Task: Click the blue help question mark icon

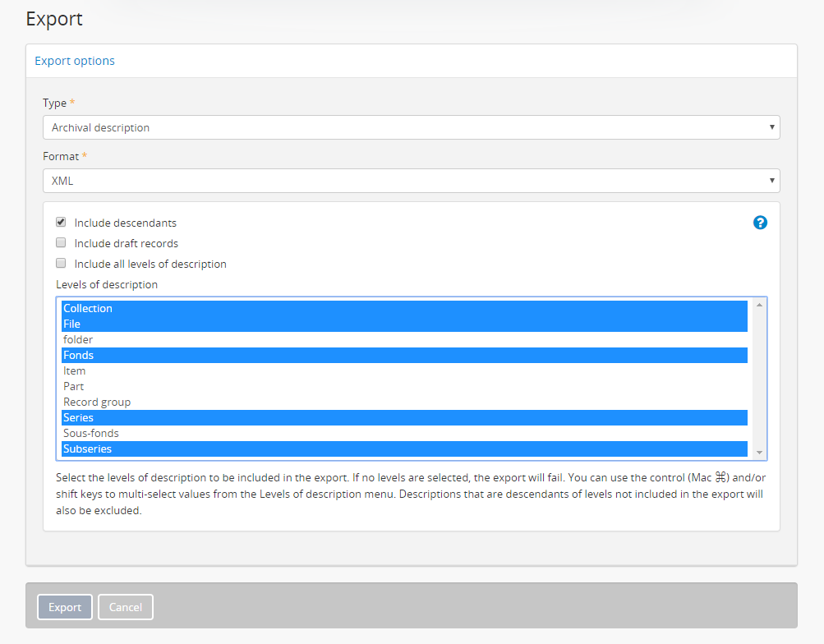Action: [760, 223]
